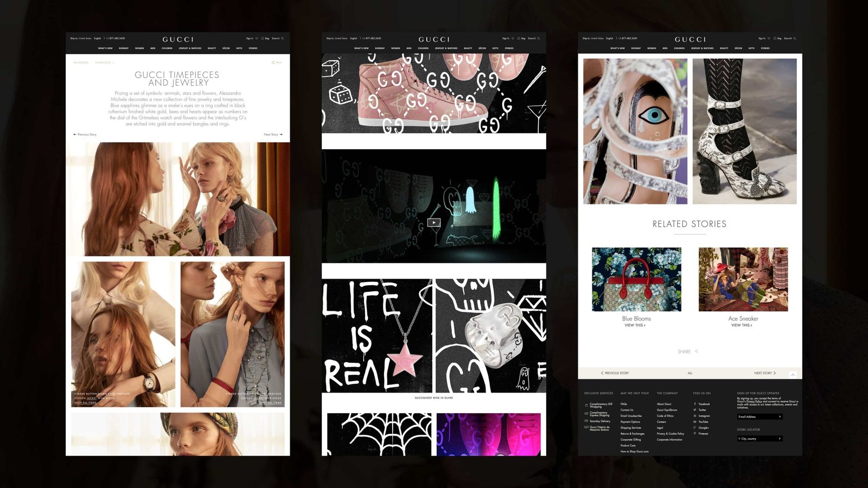This screenshot has width=868, height=488.
Task: Change Ship to United States on left page
Action: [81, 38]
